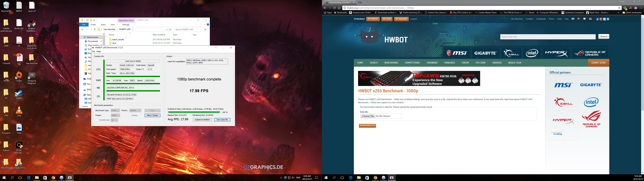Open the Recycle Bin desktop icon
644x181 pixels.
coord(6,7)
